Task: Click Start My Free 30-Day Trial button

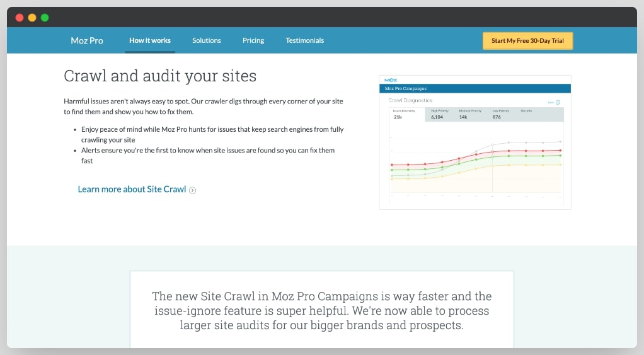Action: point(527,41)
